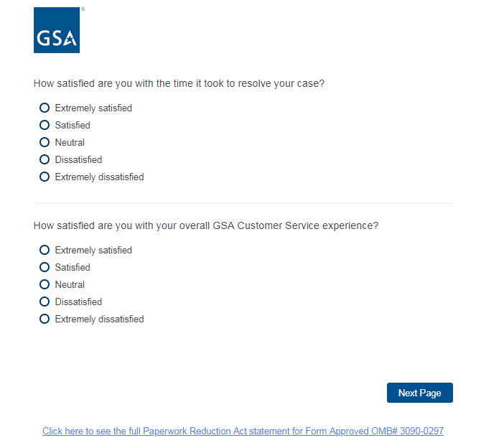Click the overall GSA Customer Service question text
The height and width of the screenshot is (448, 504).
click(x=206, y=225)
